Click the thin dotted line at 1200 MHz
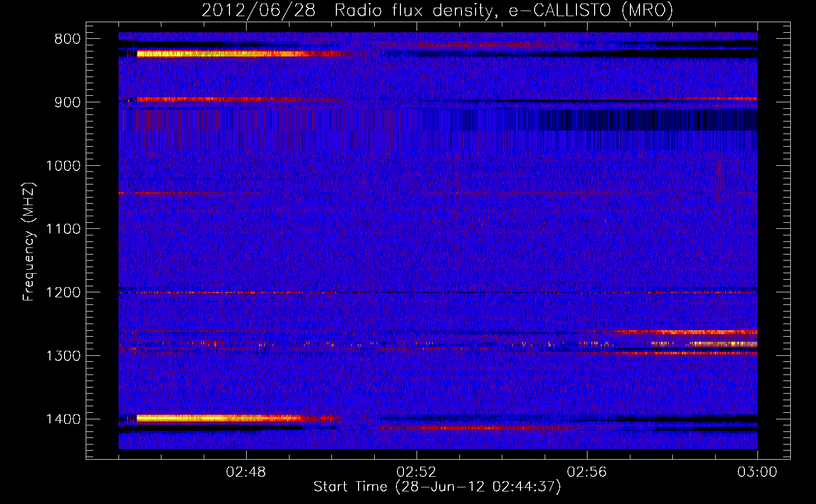 (x=438, y=293)
